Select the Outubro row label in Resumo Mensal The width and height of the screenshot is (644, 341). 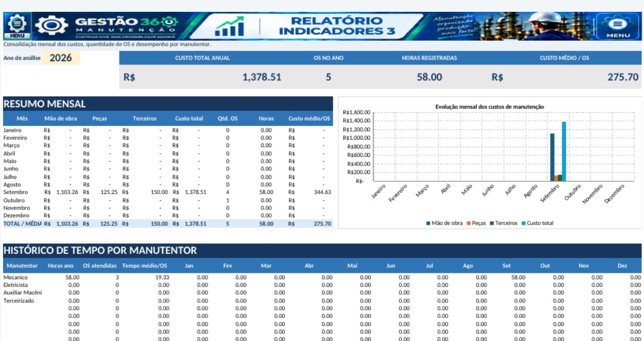(x=14, y=200)
